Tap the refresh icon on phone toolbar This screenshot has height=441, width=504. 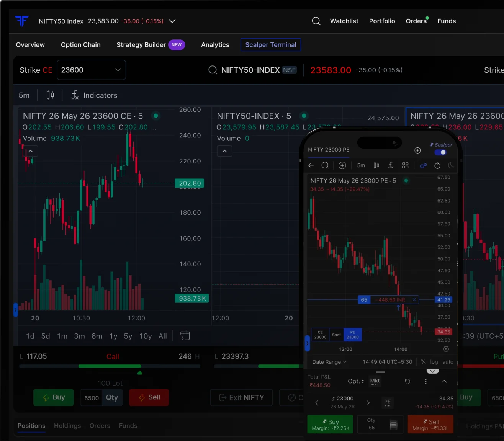(437, 165)
